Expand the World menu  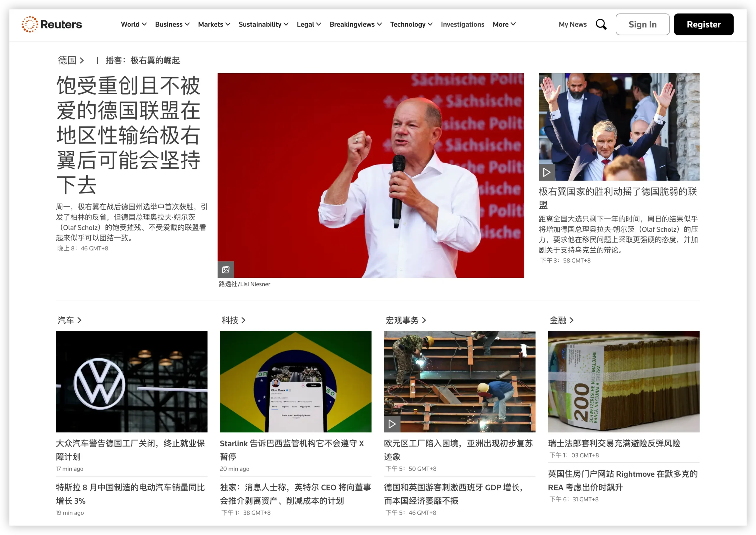pos(134,24)
